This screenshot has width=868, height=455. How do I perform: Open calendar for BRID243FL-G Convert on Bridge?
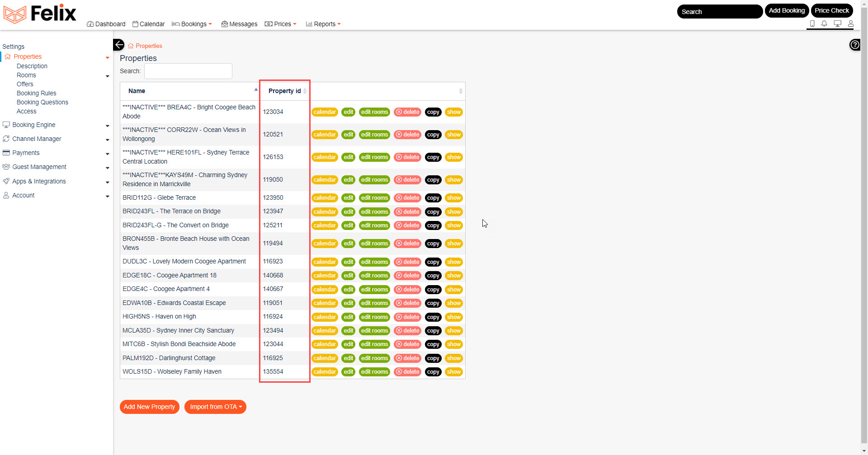pos(325,225)
